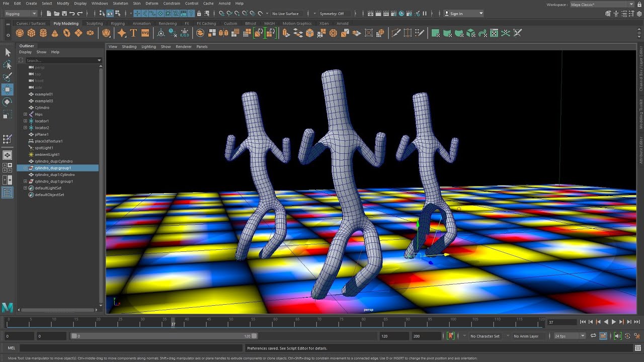
Task: Switch to the Sculpting shelf tab
Action: coord(94,24)
